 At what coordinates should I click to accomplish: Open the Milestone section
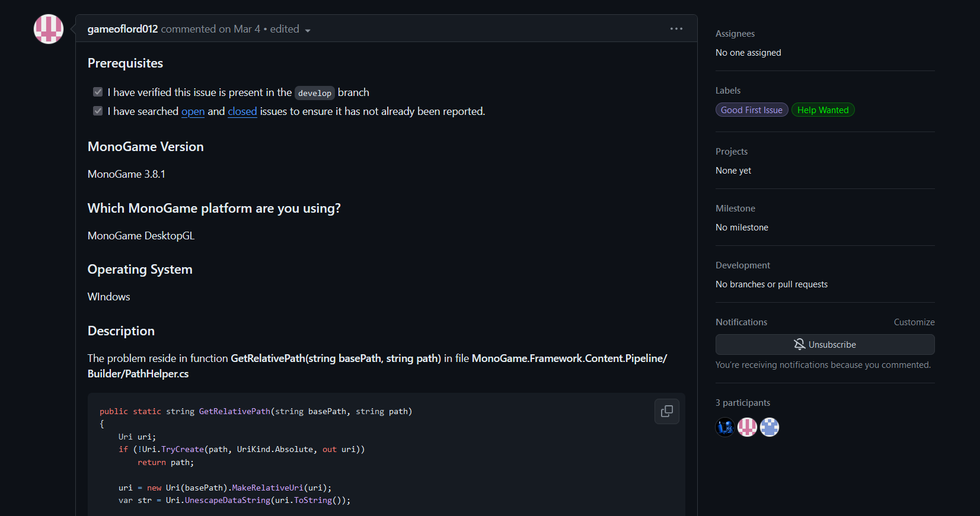(x=735, y=209)
